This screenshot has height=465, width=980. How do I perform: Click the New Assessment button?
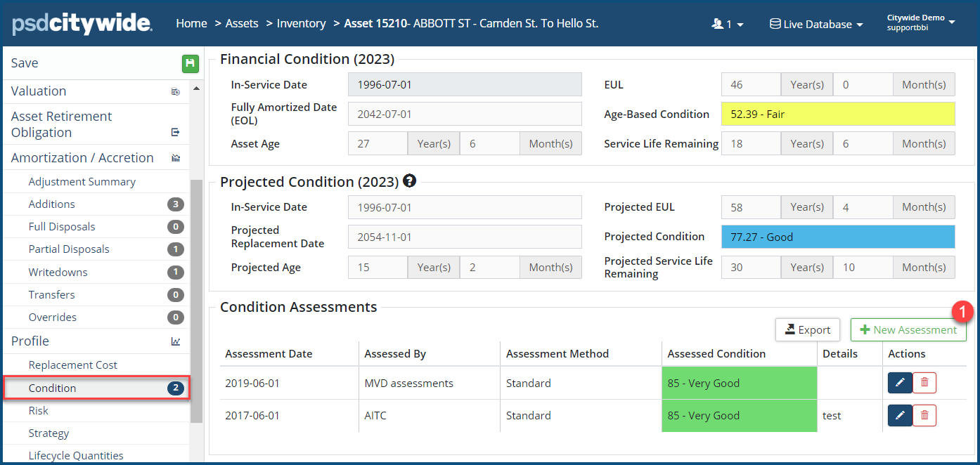point(908,330)
